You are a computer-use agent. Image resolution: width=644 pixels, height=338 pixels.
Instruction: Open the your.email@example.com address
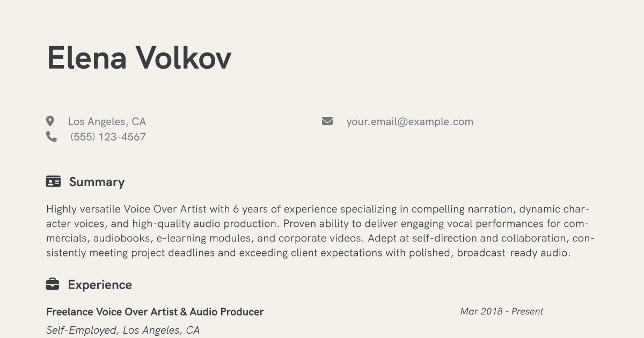pyautogui.click(x=410, y=122)
